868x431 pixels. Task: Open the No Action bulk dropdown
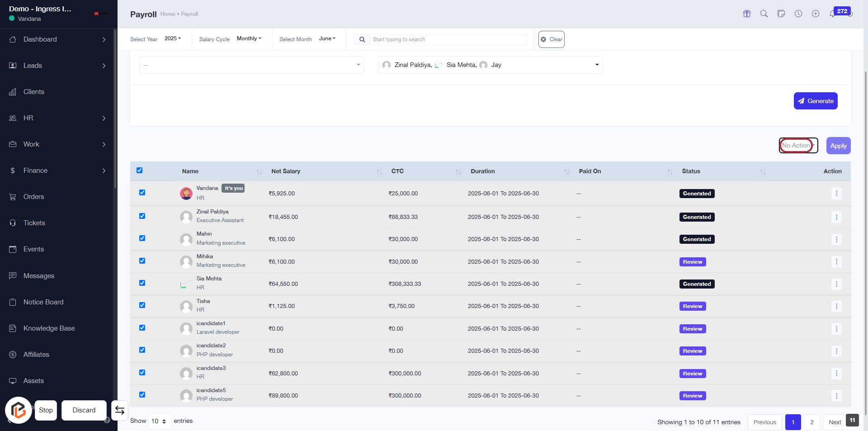pyautogui.click(x=798, y=146)
